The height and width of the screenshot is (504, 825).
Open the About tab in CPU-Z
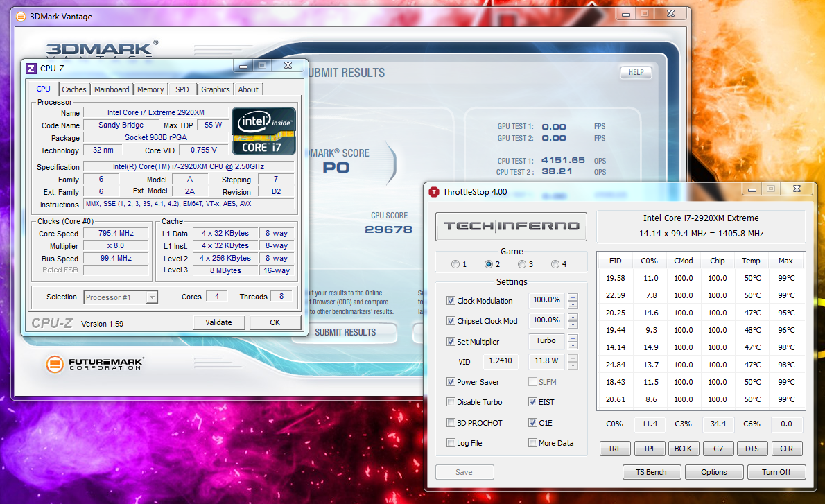coord(248,89)
